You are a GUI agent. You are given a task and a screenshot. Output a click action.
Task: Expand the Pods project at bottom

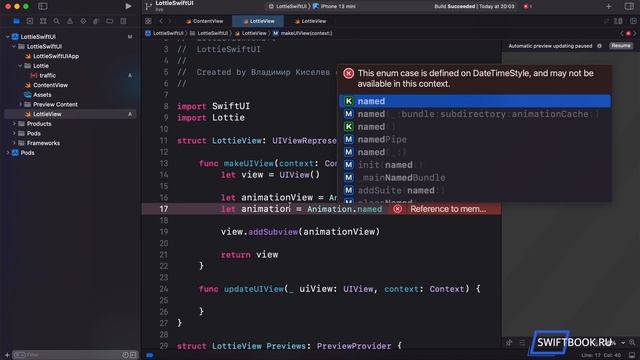point(7,153)
